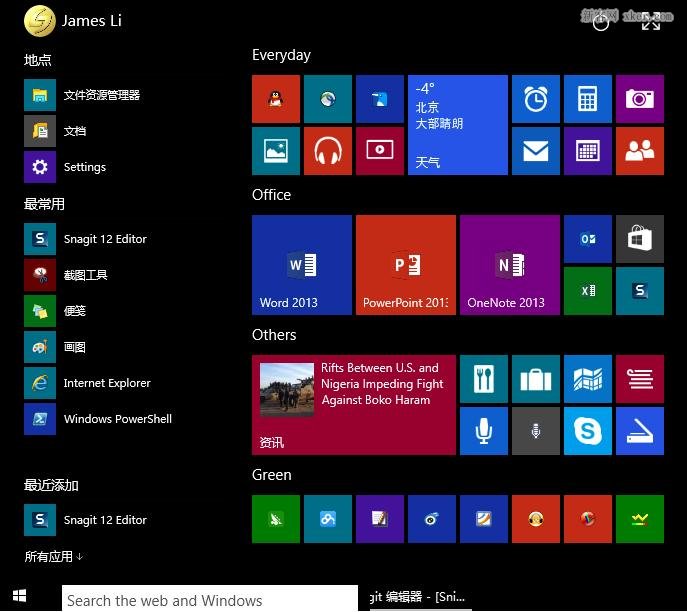This screenshot has width=687, height=612.
Task: Open the orange People tile
Action: pos(640,151)
